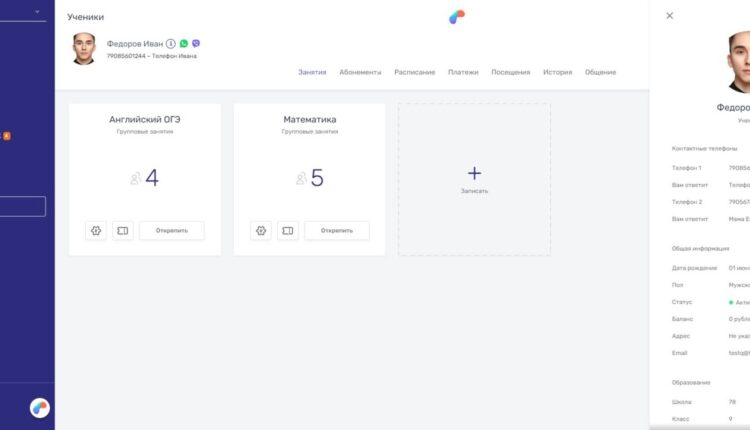Open settings gear on Математика card
The height and width of the screenshot is (430, 750).
pos(261,230)
